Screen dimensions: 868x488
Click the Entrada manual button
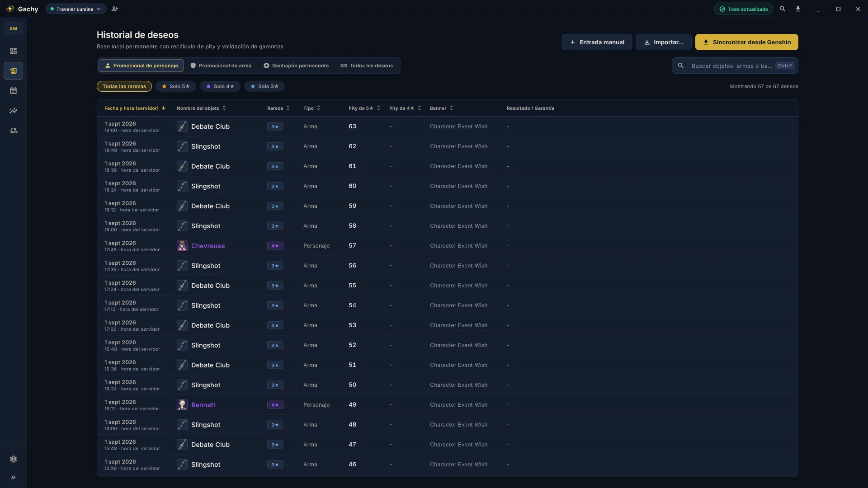pyautogui.click(x=597, y=42)
